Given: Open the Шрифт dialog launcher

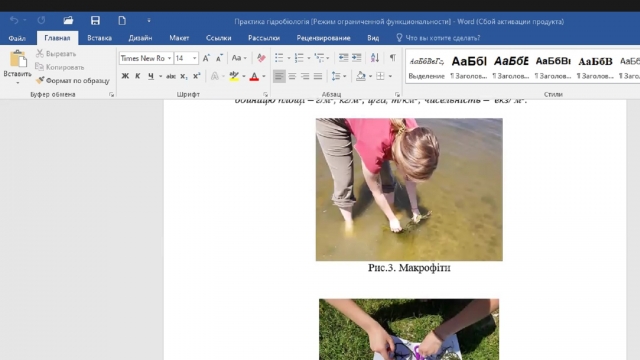Looking at the screenshot, I should [265, 94].
